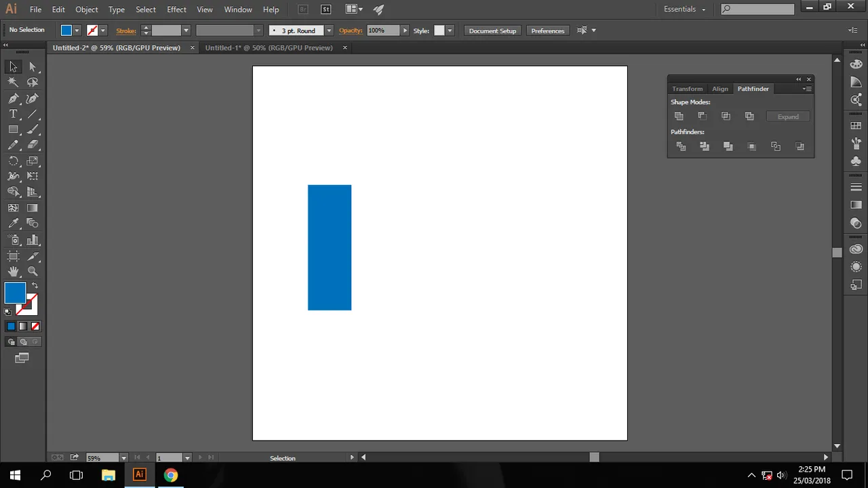The height and width of the screenshot is (488, 868).
Task: Select the Rotate tool
Action: (x=13, y=161)
